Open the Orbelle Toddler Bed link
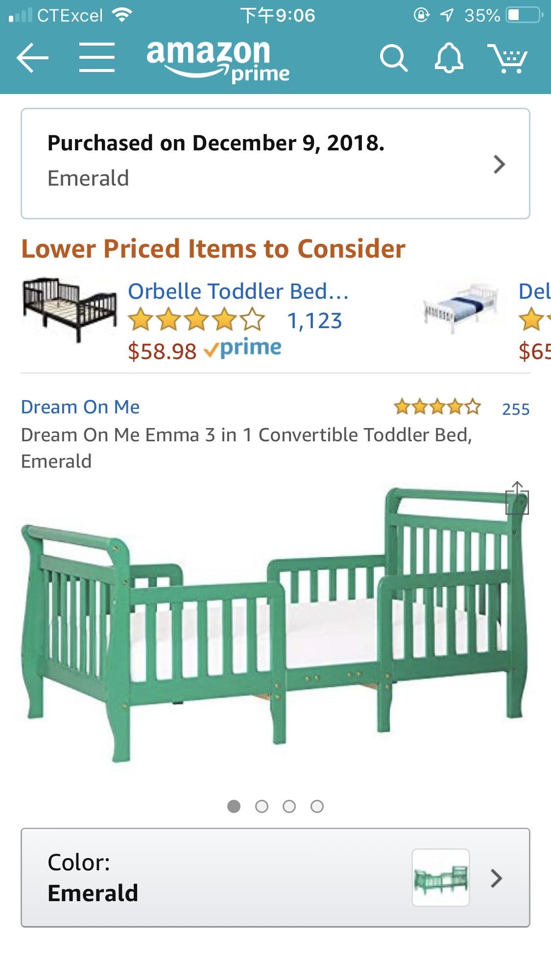This screenshot has height=980, width=551. pos(238,291)
